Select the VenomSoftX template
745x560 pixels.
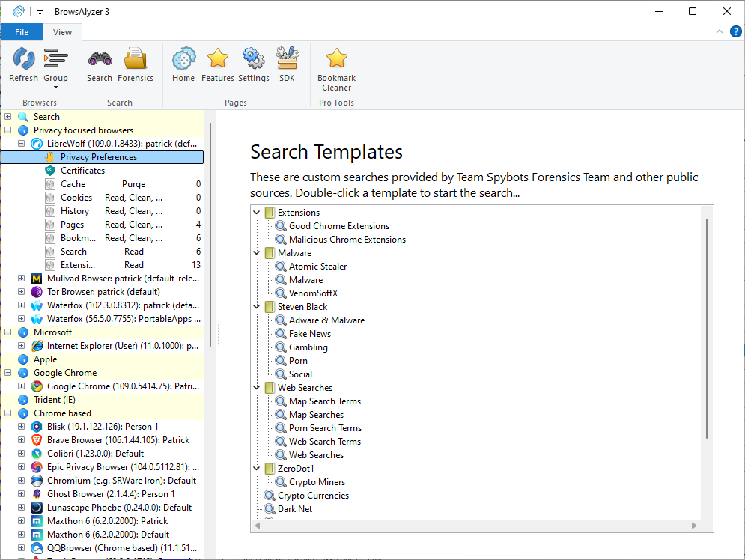click(313, 293)
